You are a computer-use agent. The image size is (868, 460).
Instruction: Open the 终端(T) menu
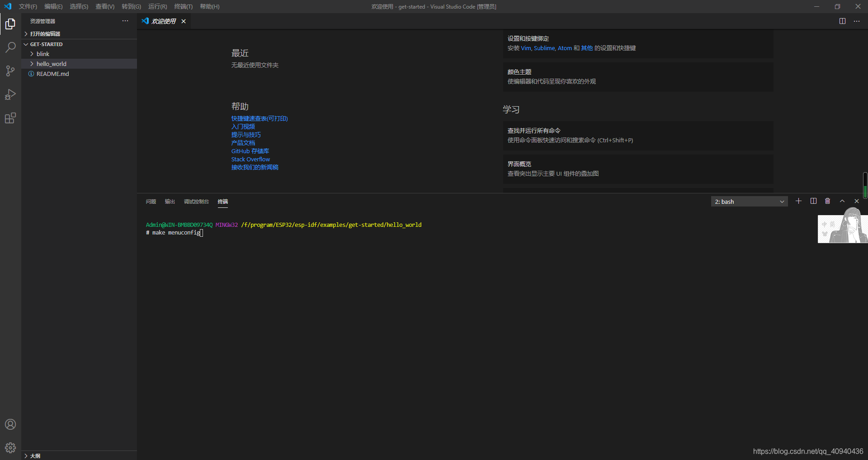(x=183, y=6)
